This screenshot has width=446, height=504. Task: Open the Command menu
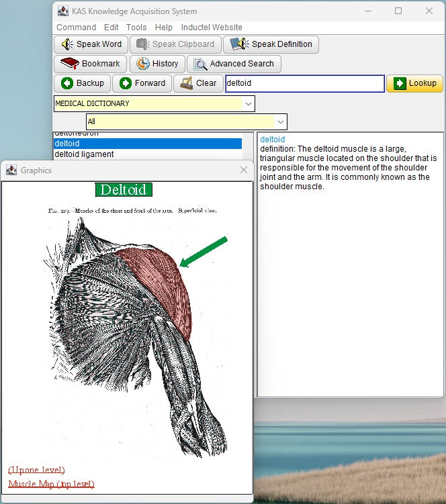(76, 28)
